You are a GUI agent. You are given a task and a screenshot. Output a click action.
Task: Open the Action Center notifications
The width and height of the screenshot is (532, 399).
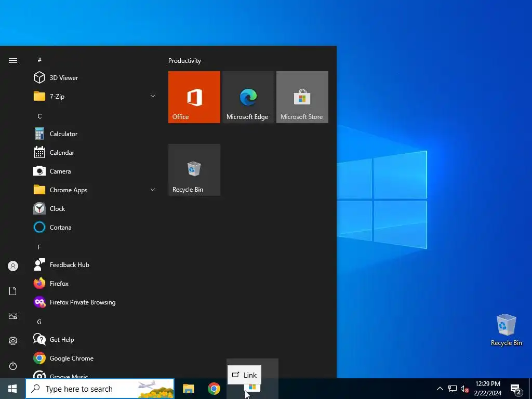point(516,389)
